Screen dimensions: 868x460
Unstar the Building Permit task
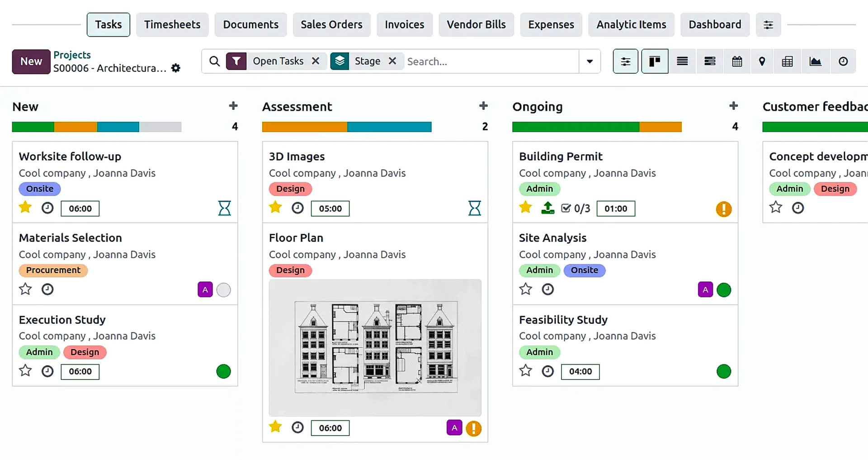(x=525, y=208)
